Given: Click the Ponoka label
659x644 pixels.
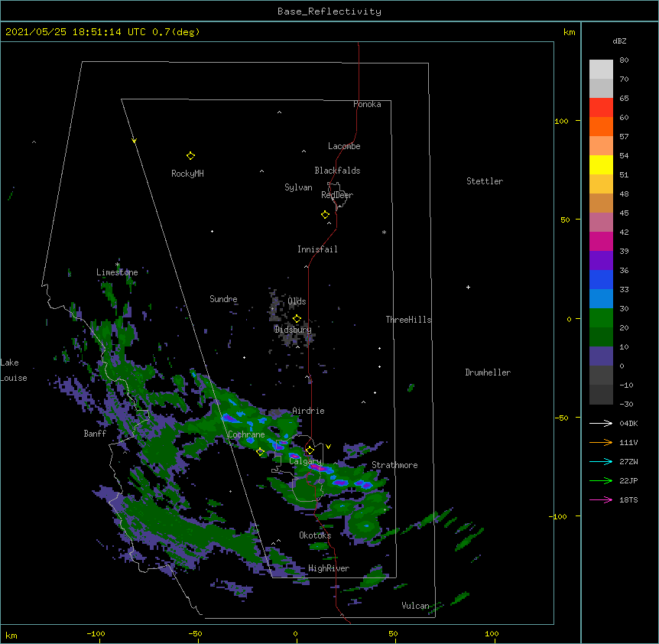Looking at the screenshot, I should 367,104.
